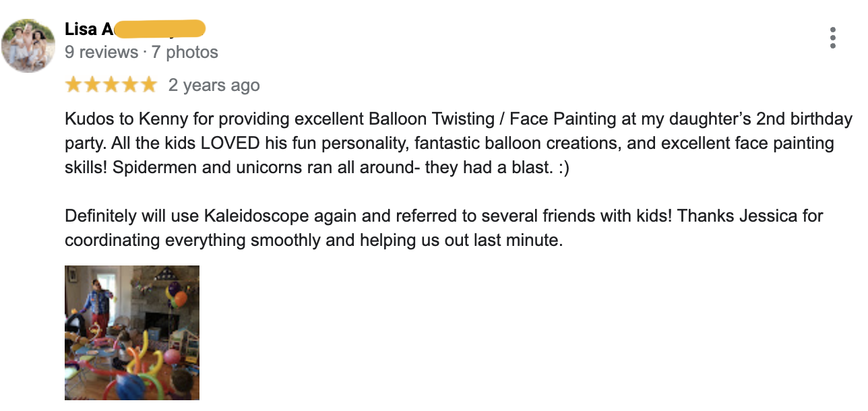Open the birthday party balloon photo thumbnail
This screenshot has height=411, width=868.
coord(132,333)
